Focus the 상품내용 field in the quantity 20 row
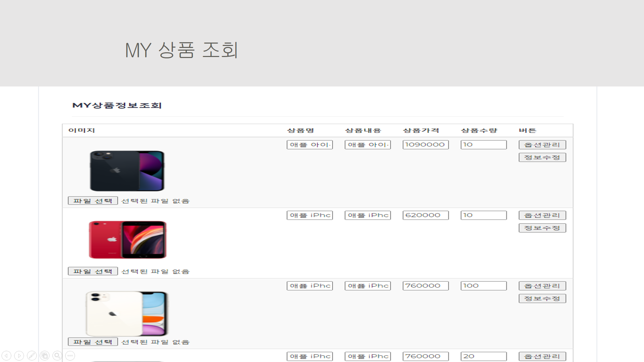This screenshot has width=644, height=362. 368,356
